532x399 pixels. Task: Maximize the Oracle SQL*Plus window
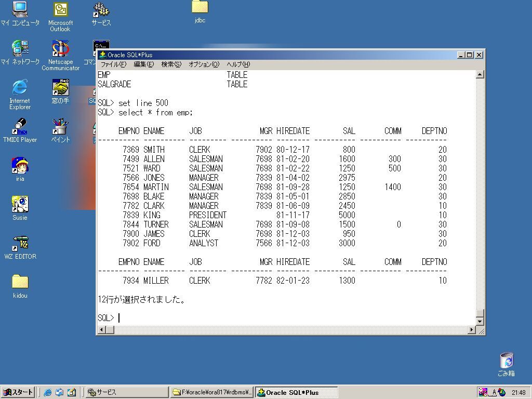pyautogui.click(x=470, y=55)
